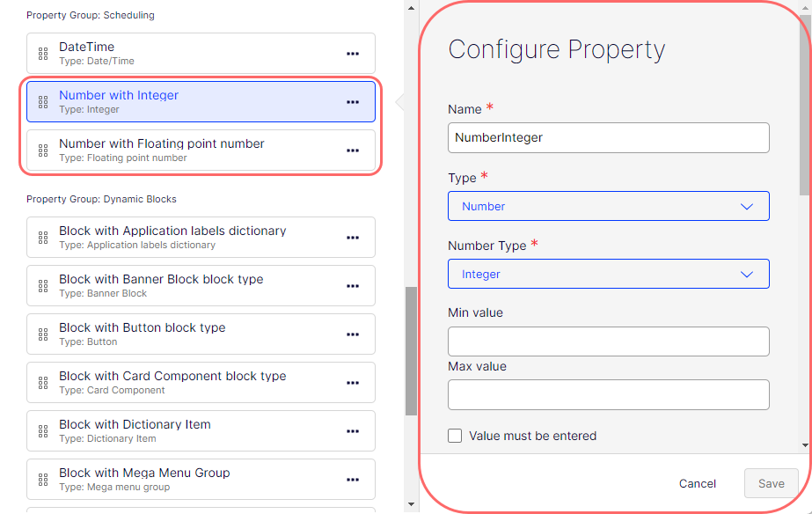This screenshot has height=514, width=812.
Task: Click the drag handle of Number with Integer
Action: [x=43, y=102]
